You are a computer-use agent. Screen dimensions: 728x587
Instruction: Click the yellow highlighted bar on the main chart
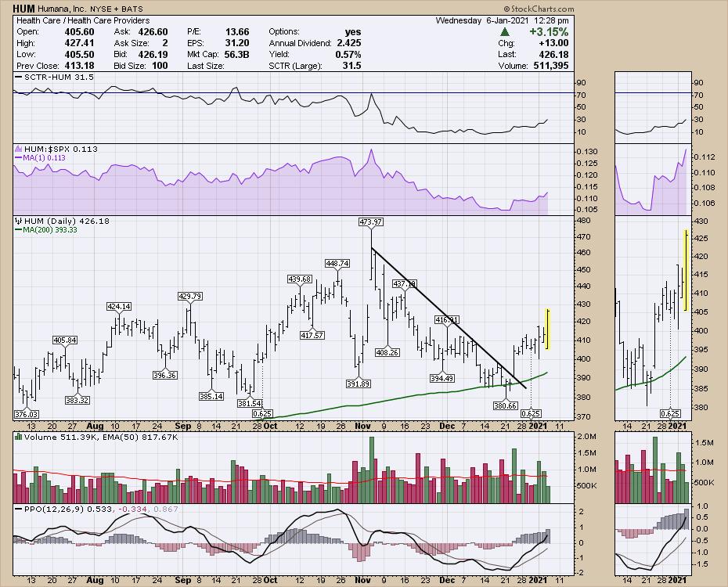coord(548,330)
